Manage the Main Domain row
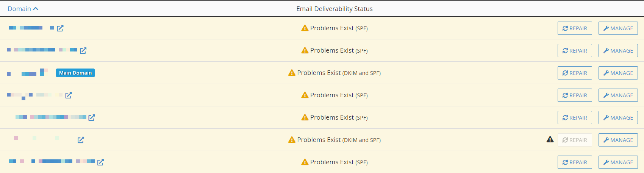 click(x=618, y=73)
